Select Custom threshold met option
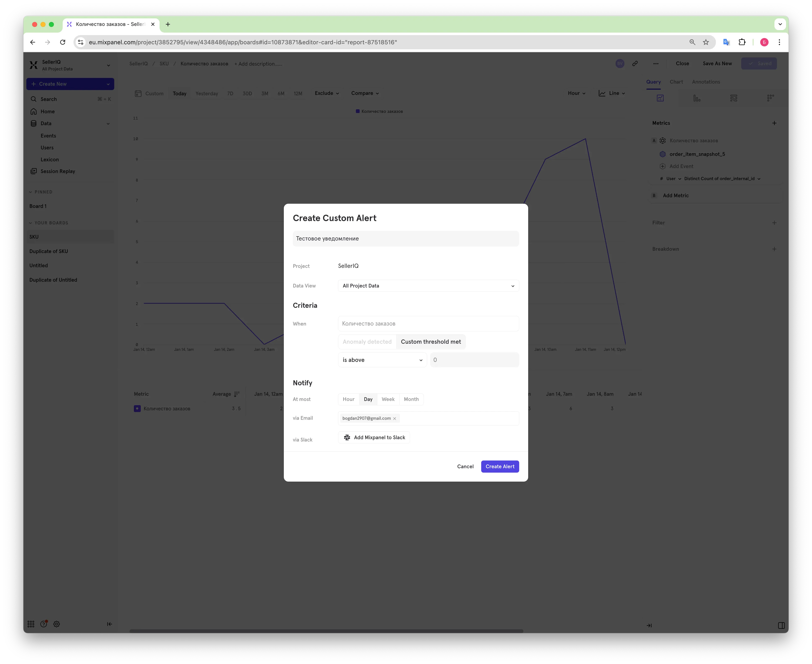 (x=431, y=342)
